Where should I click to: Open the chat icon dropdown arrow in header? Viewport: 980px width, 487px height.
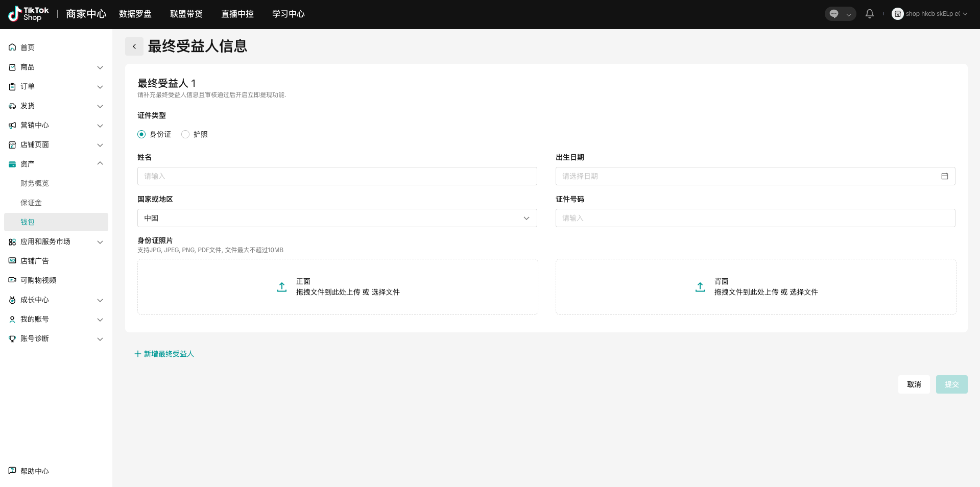848,15
